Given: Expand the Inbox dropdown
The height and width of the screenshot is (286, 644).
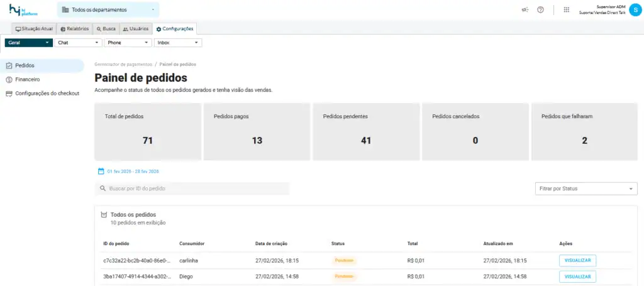Looking at the screenshot, I should [178, 43].
